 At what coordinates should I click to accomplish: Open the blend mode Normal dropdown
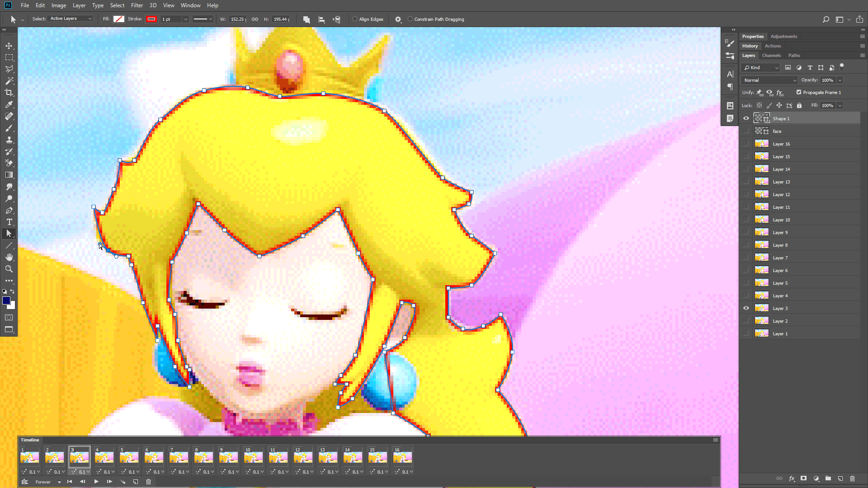(x=769, y=80)
